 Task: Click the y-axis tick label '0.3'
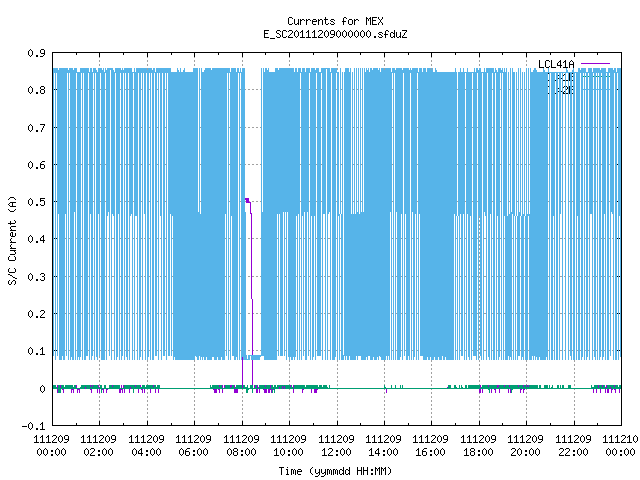point(37,277)
